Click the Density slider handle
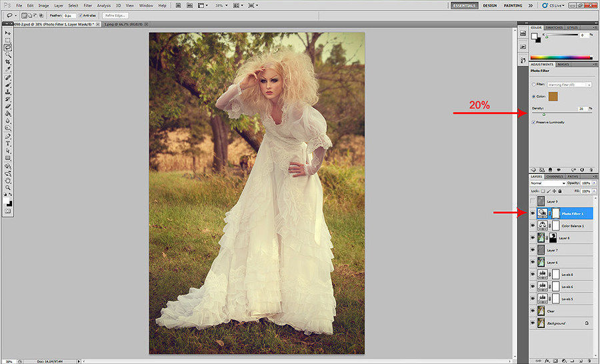600x364 pixels. coord(544,114)
